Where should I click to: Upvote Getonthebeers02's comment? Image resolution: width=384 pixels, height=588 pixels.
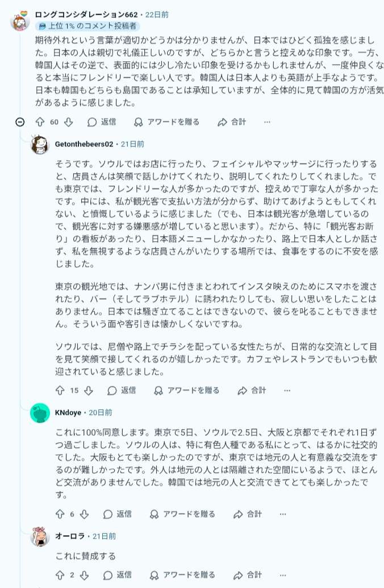click(60, 390)
